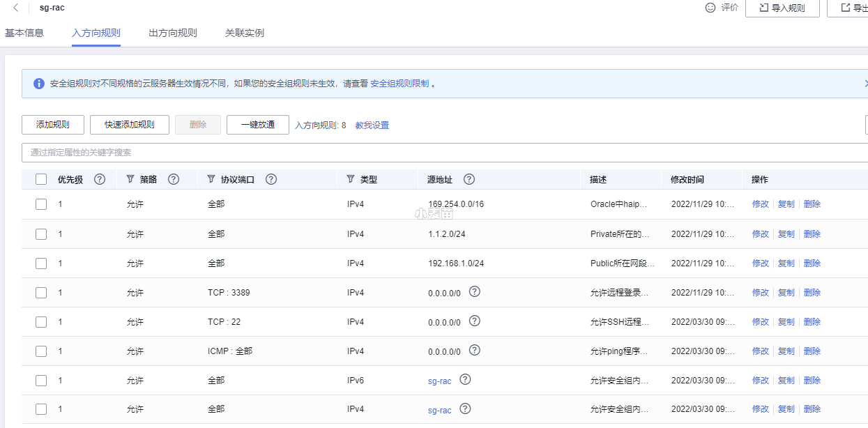Click 删除 for the 169.254.0.0/16 rule

[x=812, y=204]
